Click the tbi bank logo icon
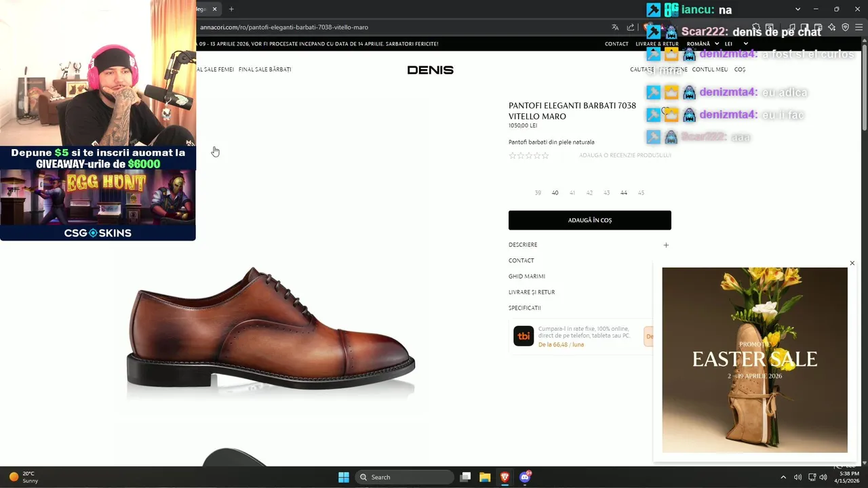This screenshot has width=868, height=488. pyautogui.click(x=524, y=335)
